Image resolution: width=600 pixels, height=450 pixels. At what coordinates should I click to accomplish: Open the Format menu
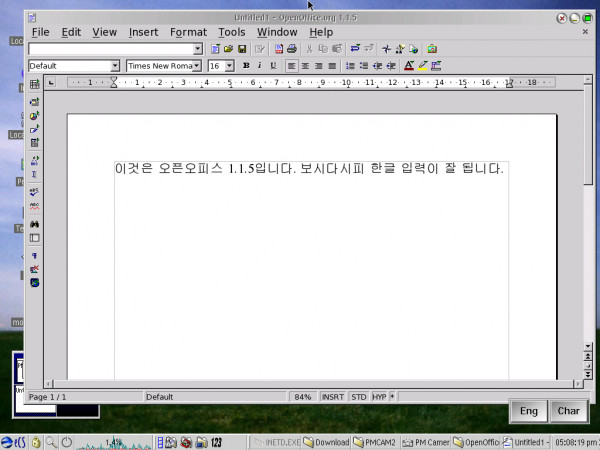[188, 32]
